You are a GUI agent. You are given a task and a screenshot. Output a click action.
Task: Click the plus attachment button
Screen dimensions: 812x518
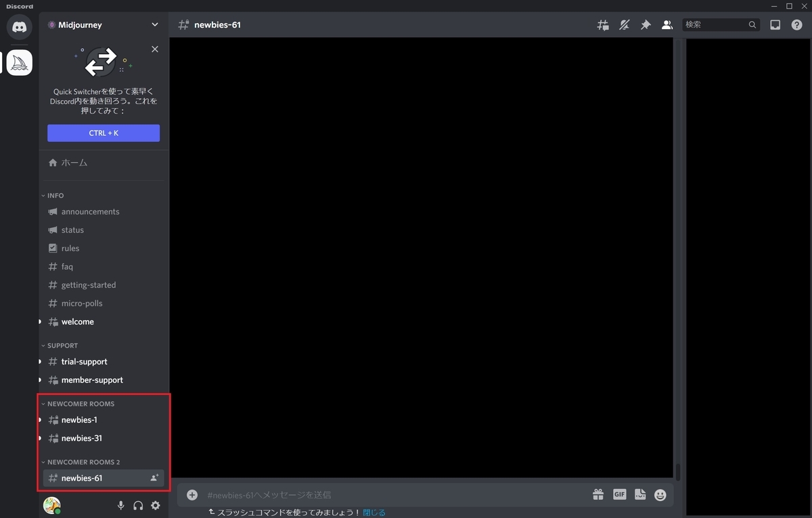192,495
